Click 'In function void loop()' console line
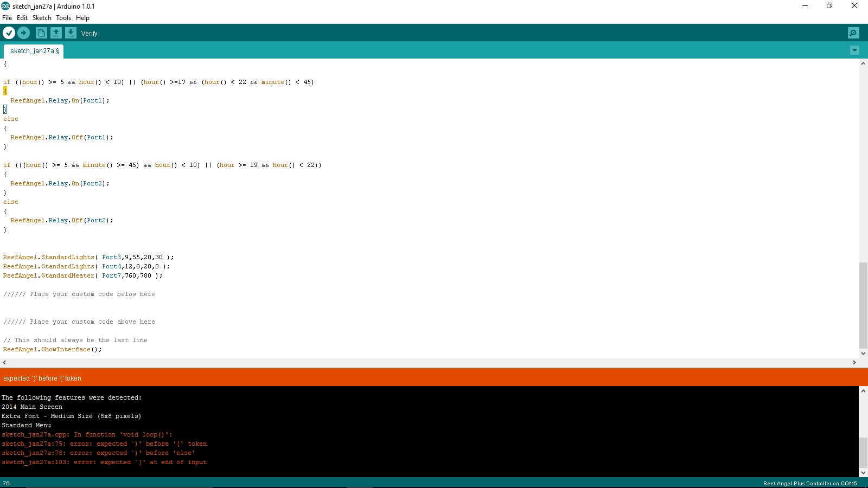The image size is (868, 488). click(x=87, y=435)
